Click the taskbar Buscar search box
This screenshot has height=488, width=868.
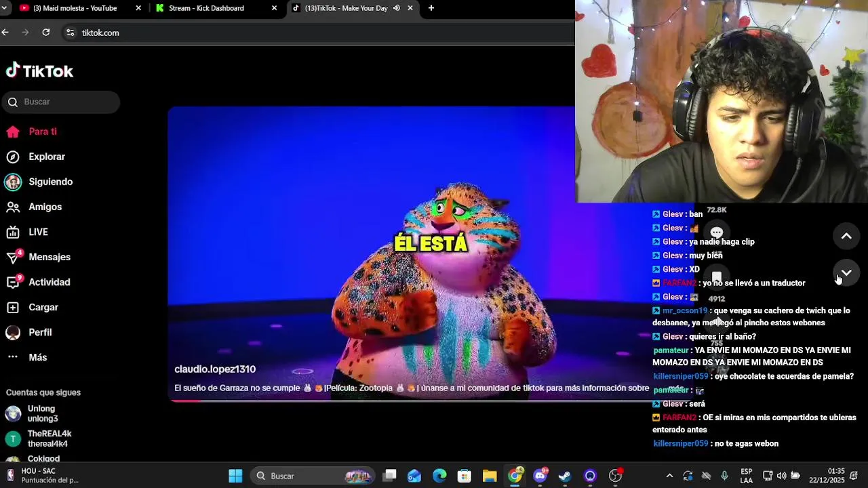pyautogui.click(x=313, y=476)
